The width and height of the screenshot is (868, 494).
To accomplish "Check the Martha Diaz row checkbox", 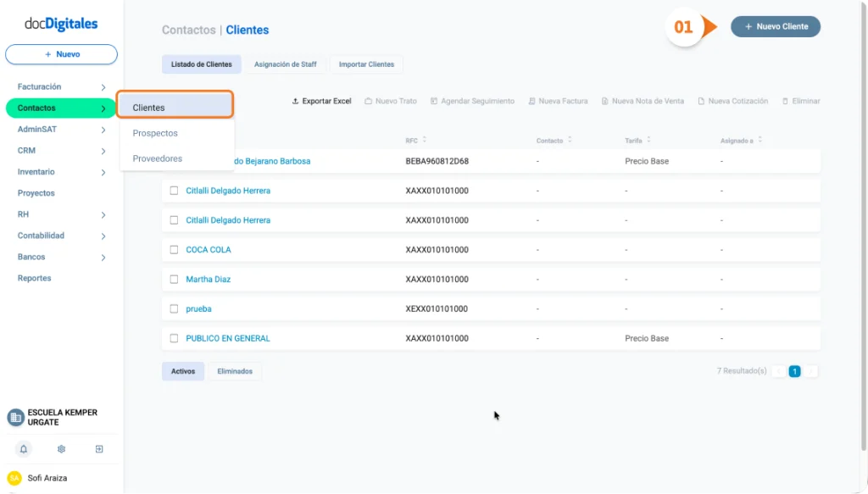I will (174, 280).
